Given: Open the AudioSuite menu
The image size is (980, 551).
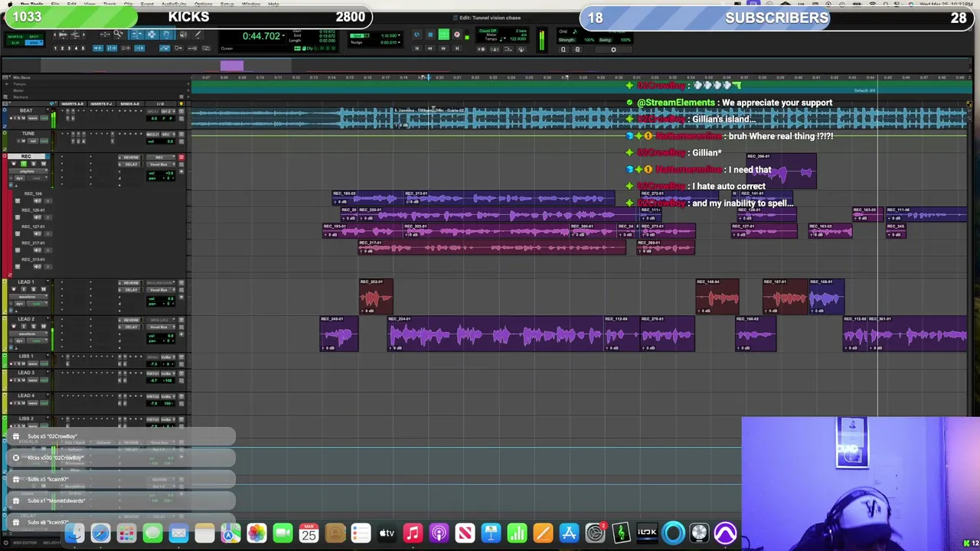Looking at the screenshot, I should click(175, 4).
